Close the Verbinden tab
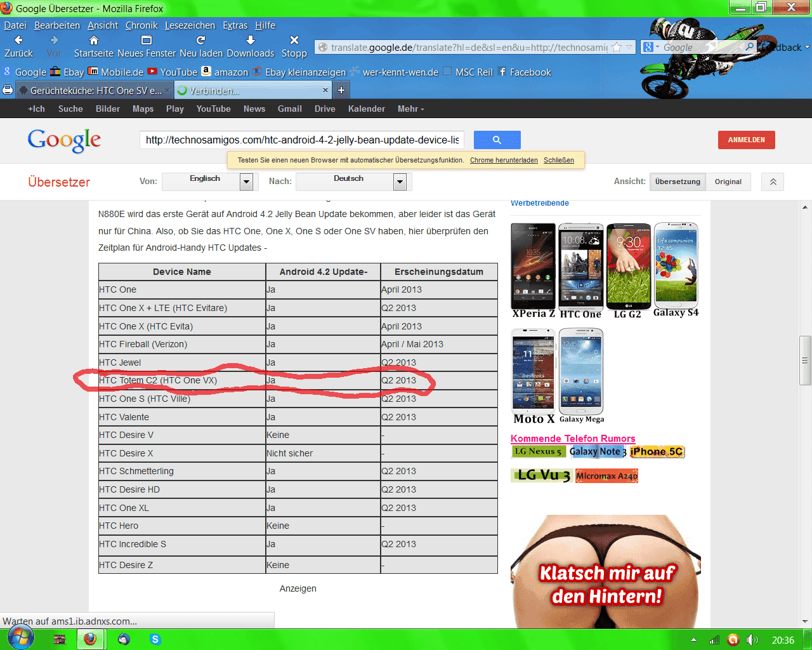The image size is (812, 650). point(325,90)
